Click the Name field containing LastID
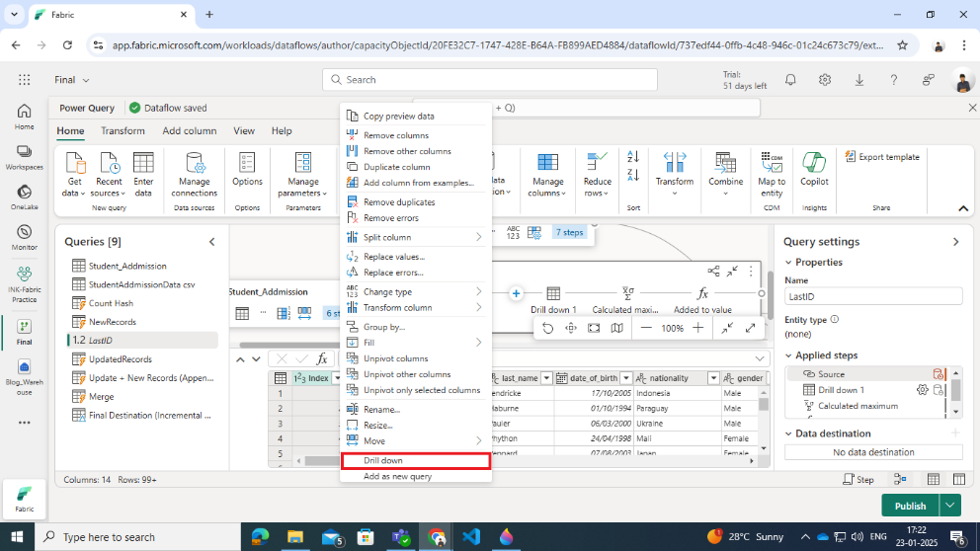This screenshot has height=551, width=980. pyautogui.click(x=873, y=297)
